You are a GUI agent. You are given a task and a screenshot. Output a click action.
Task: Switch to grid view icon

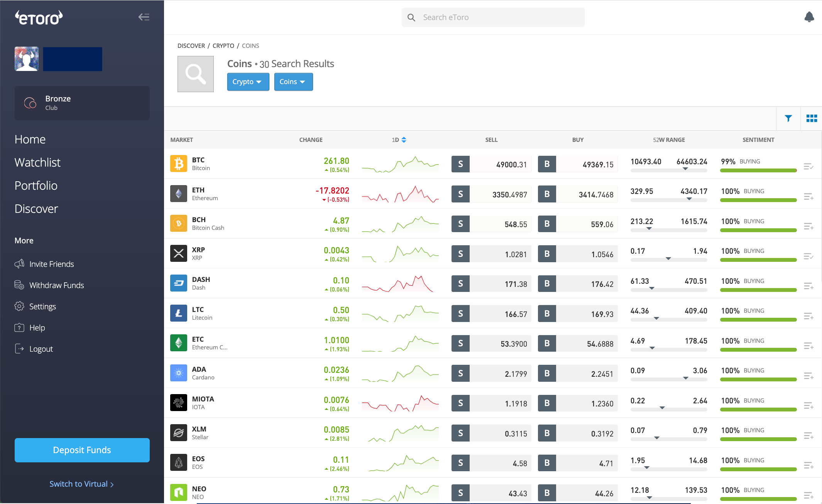pos(812,118)
